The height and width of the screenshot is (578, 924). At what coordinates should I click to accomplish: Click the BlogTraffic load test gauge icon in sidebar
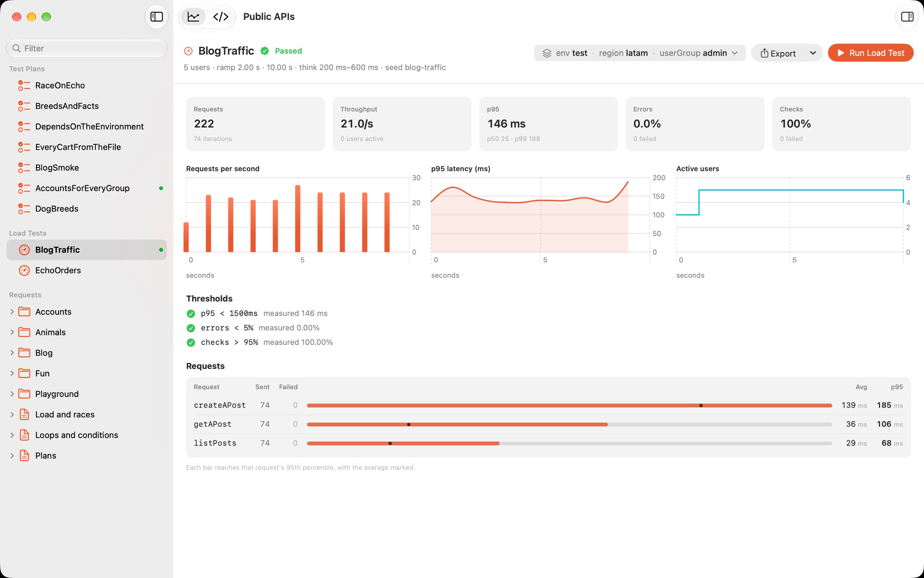[24, 250]
